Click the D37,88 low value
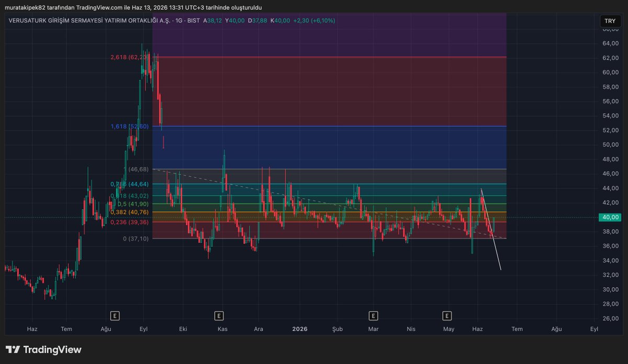 tap(257, 20)
